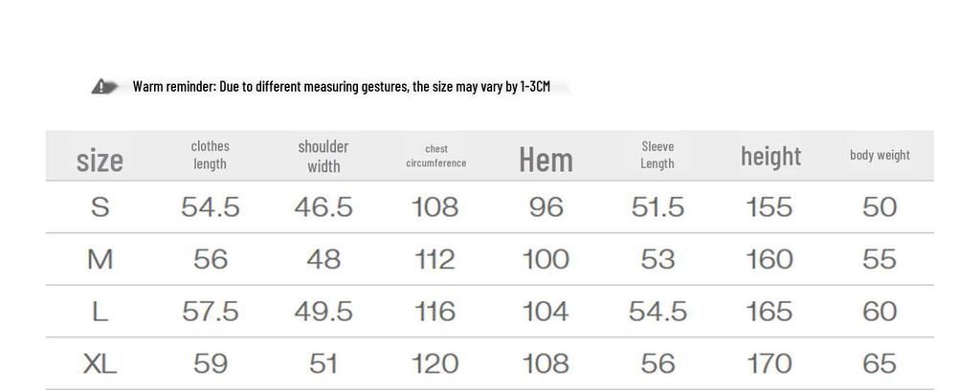Click the warning icon beside the warm reminder

[104, 87]
